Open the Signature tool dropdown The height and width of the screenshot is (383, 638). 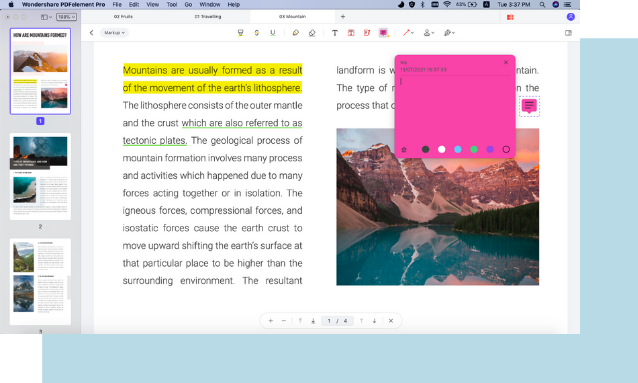pos(449,33)
